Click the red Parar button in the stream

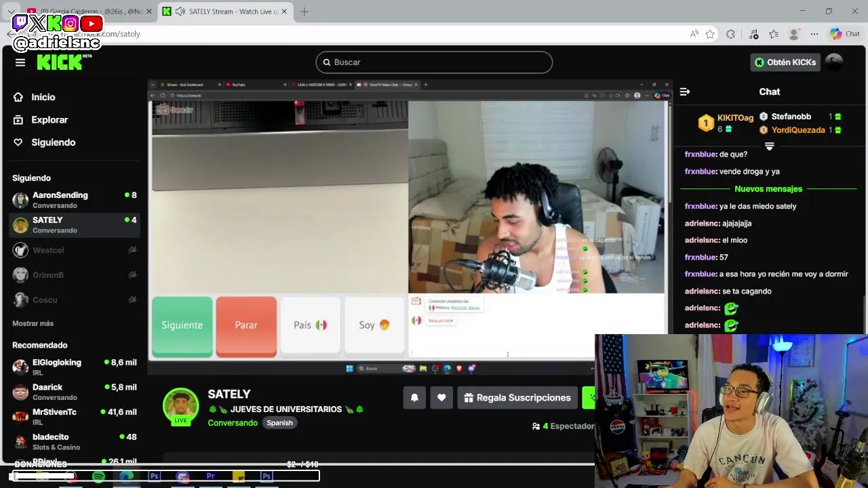click(x=246, y=326)
